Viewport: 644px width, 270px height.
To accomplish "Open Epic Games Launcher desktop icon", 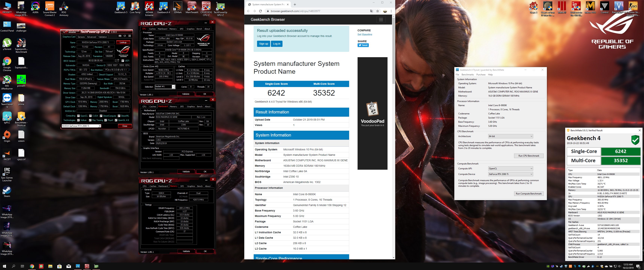I will coord(7,174).
